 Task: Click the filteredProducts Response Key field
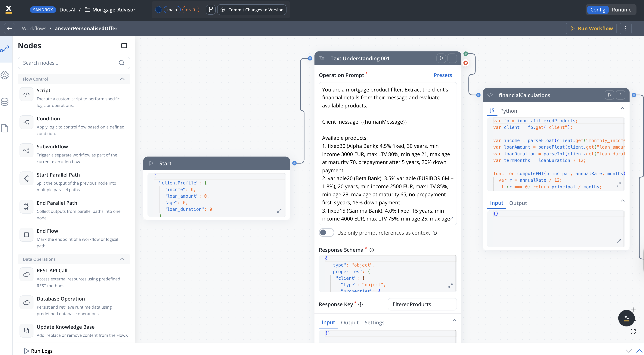point(422,304)
